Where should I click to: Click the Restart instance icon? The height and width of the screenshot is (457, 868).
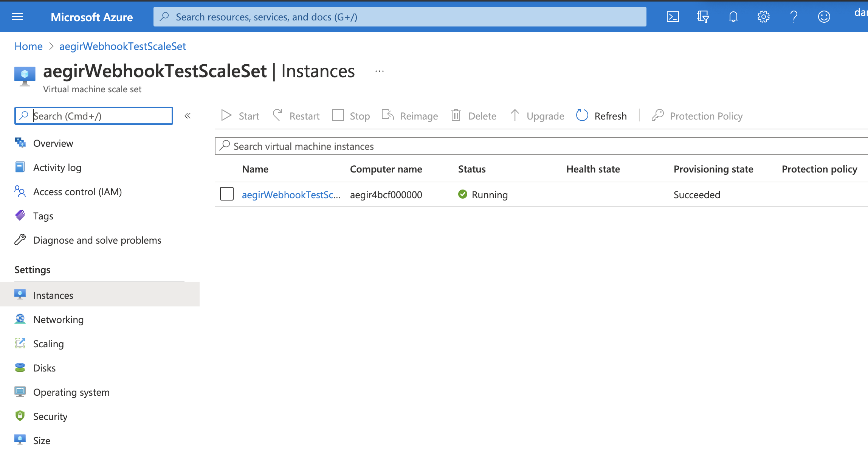[x=278, y=115]
